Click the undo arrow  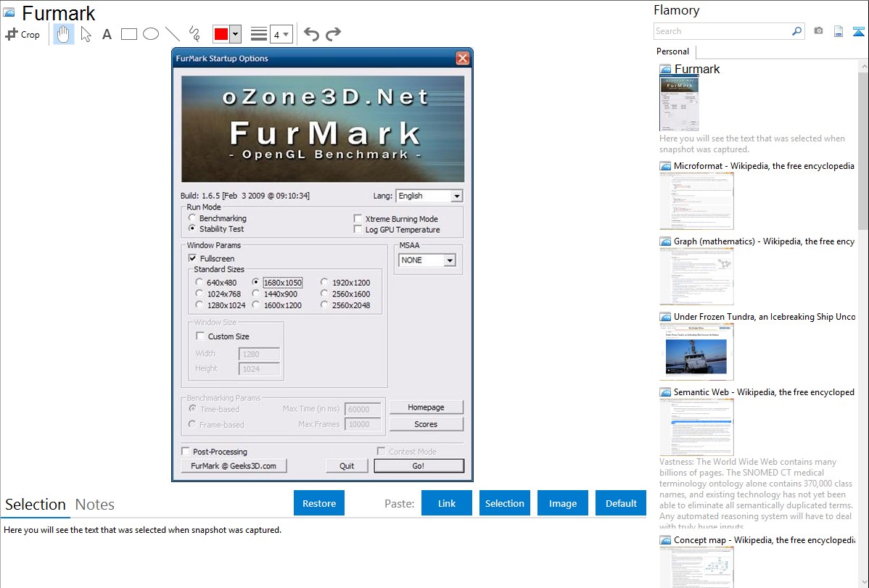(311, 34)
